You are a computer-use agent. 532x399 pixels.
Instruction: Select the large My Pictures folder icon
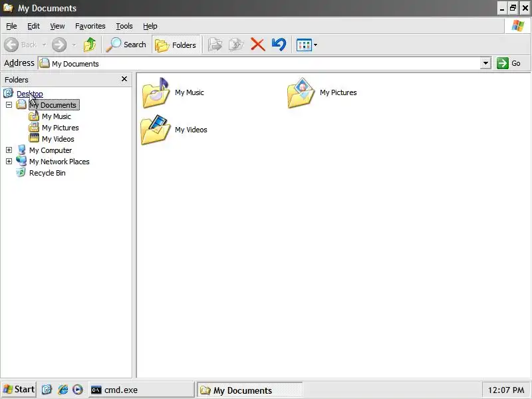pyautogui.click(x=301, y=92)
